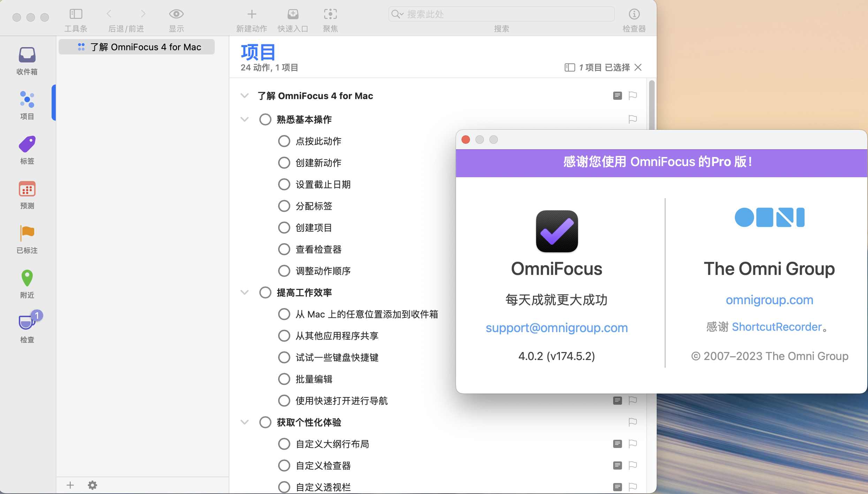
Task: Click the OmniFocus app icon in About window
Action: point(557,231)
